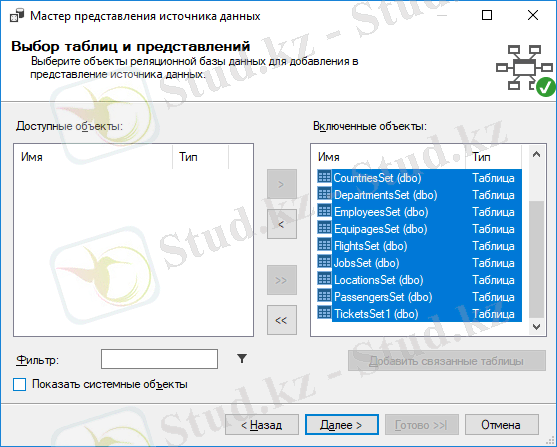Click the 'Фильтр' text field

pyautogui.click(x=159, y=359)
